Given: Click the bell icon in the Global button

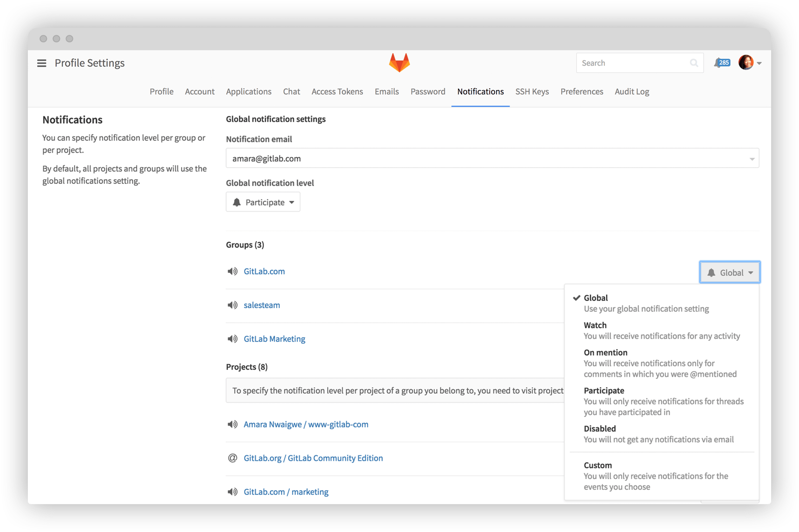Looking at the screenshot, I should click(x=711, y=273).
